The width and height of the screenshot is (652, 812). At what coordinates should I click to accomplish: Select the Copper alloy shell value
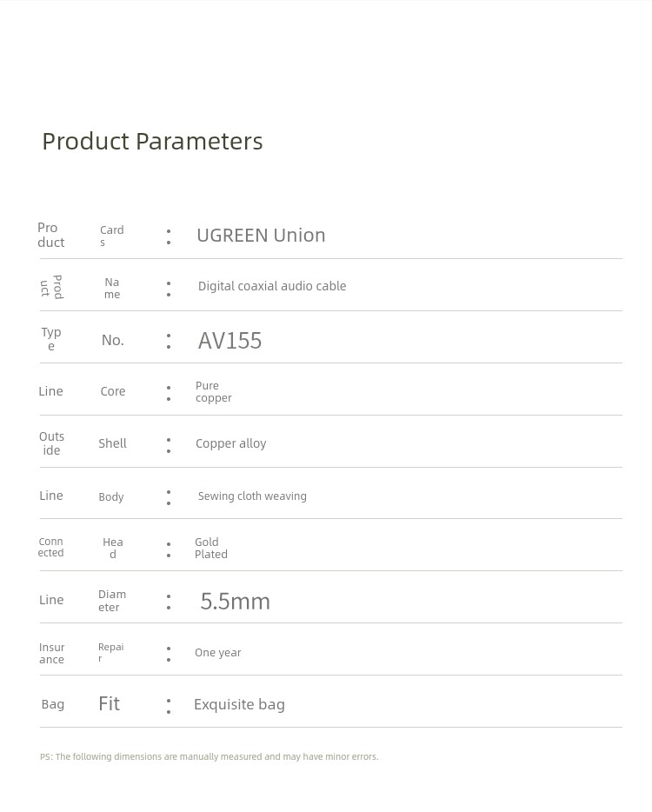(231, 443)
